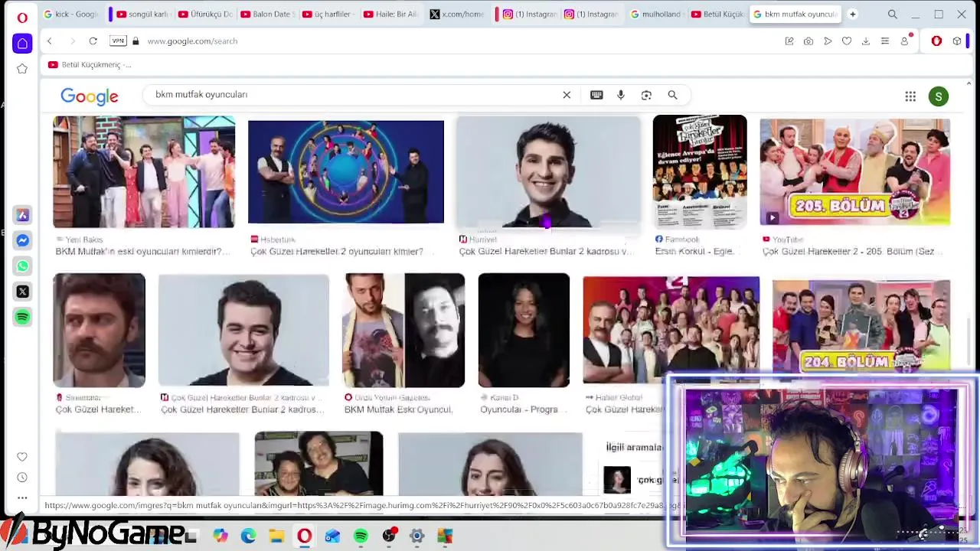The width and height of the screenshot is (980, 551).
Task: Open the heart pinboards sidebar icon
Action: coord(22,457)
